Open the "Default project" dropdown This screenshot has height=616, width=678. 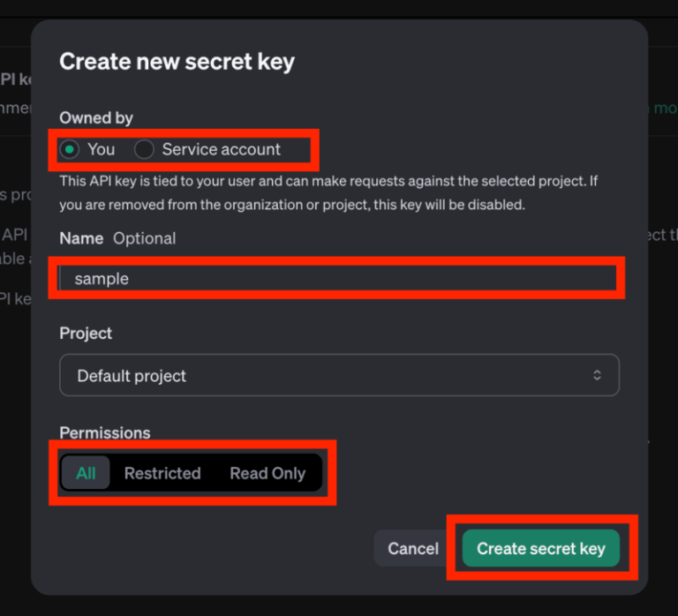pos(339,375)
